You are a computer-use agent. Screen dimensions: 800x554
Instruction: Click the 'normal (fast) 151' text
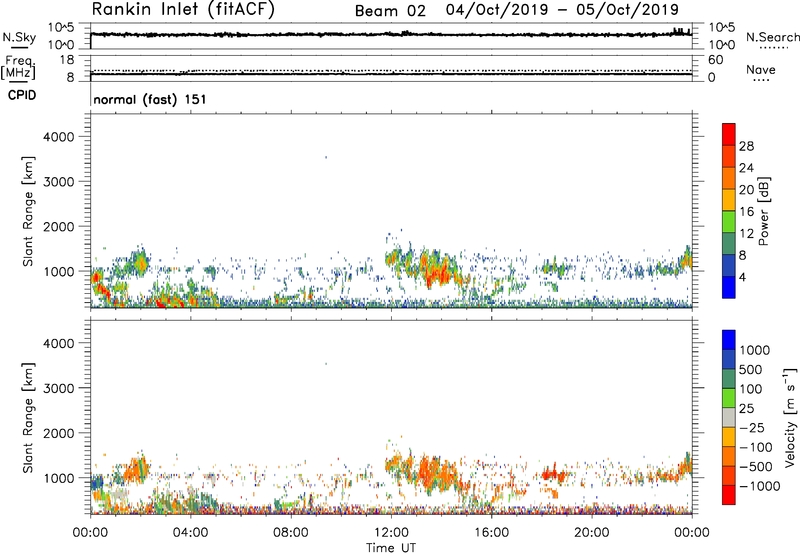[x=150, y=99]
